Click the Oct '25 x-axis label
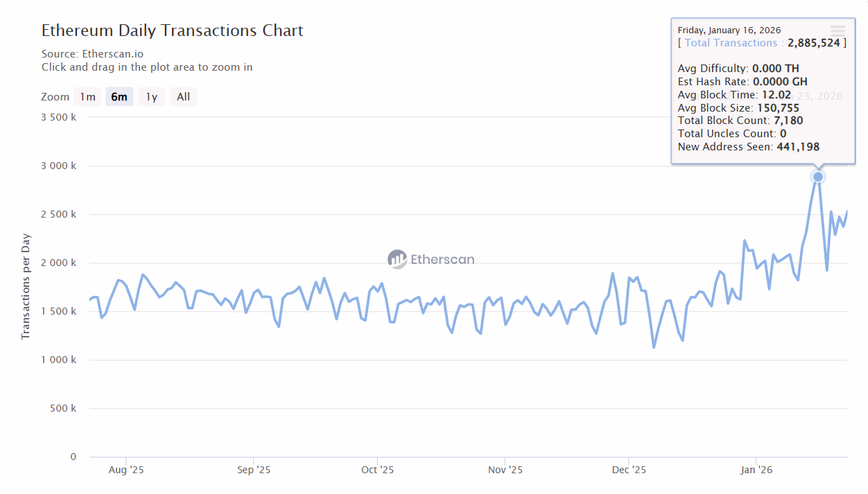 coord(377,470)
